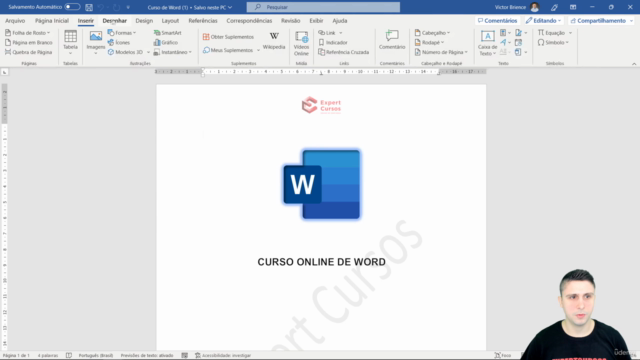Open the Arquivo tab
The width and height of the screenshot is (640, 360).
15,21
